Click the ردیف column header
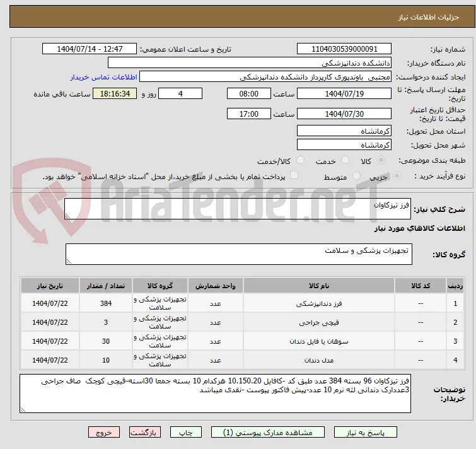Viewport: 476px width, 449px height. (x=455, y=286)
